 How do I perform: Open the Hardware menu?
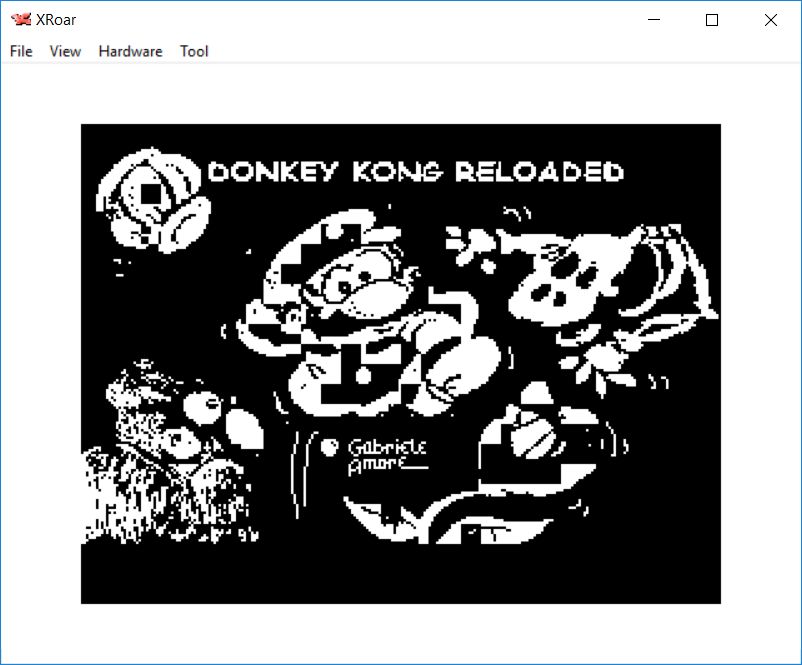[x=130, y=51]
